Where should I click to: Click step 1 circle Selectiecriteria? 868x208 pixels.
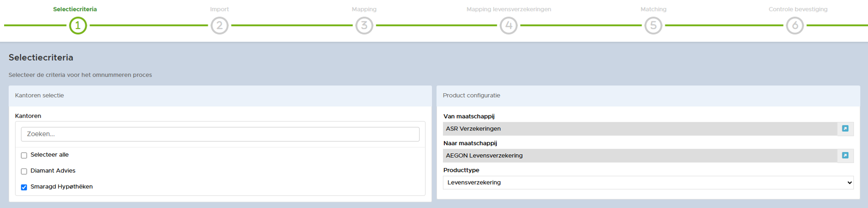[x=78, y=26]
